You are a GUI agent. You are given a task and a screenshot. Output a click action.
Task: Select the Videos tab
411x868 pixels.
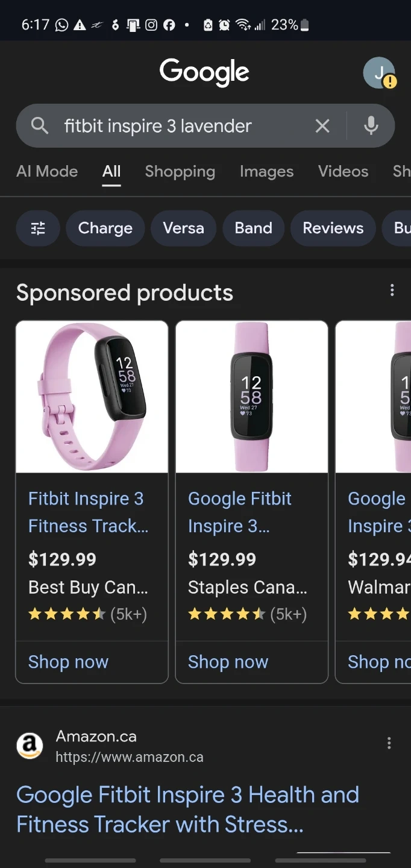343,172
